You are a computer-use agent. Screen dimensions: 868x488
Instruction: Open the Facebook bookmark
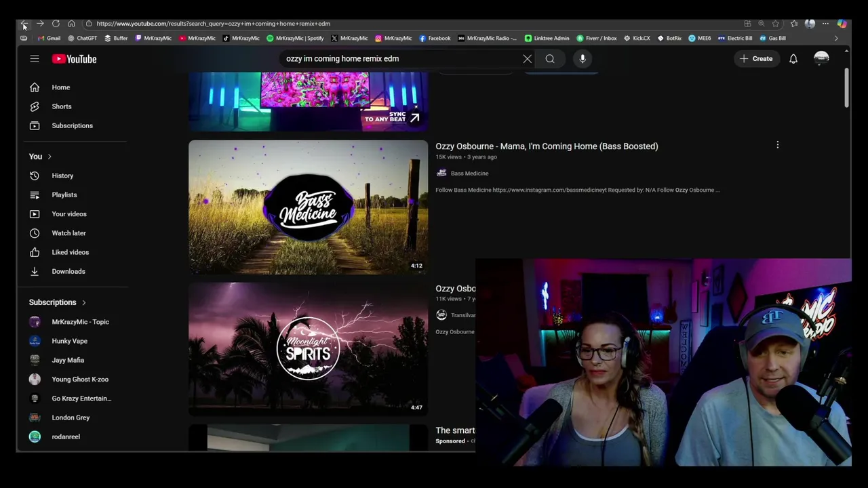pyautogui.click(x=435, y=39)
